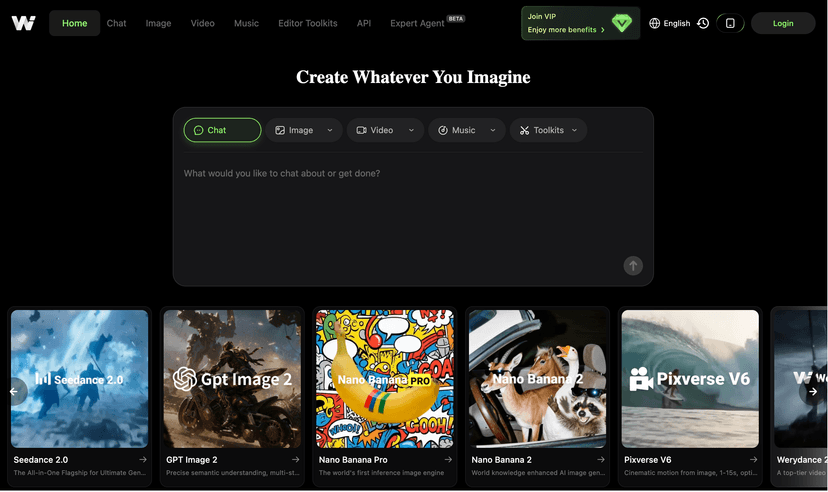Click arrow next to Nano Banana Pro title
The height and width of the screenshot is (492, 828).
448,460
